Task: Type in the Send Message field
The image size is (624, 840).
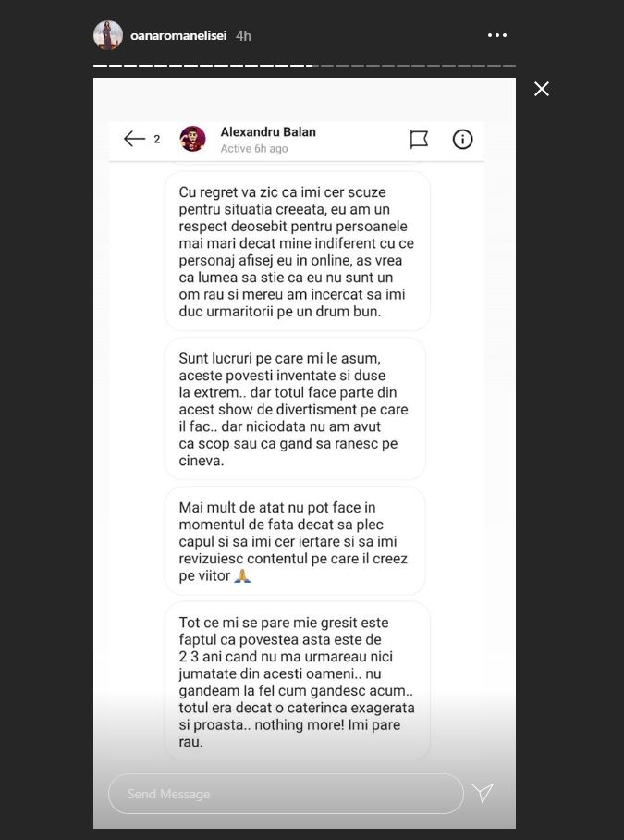Action: coord(286,794)
